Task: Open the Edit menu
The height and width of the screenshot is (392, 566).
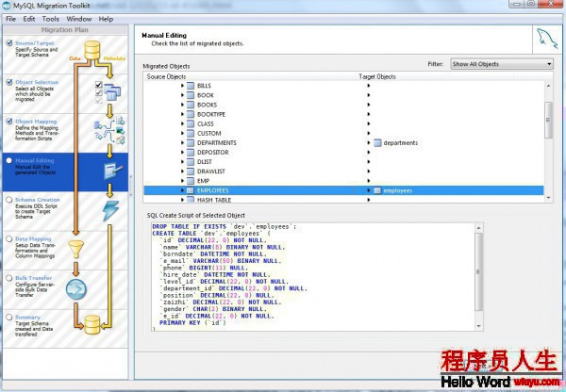Action: [x=29, y=19]
